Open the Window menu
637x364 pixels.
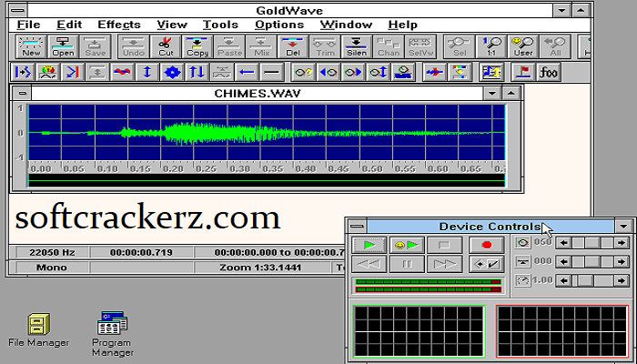pos(346,25)
